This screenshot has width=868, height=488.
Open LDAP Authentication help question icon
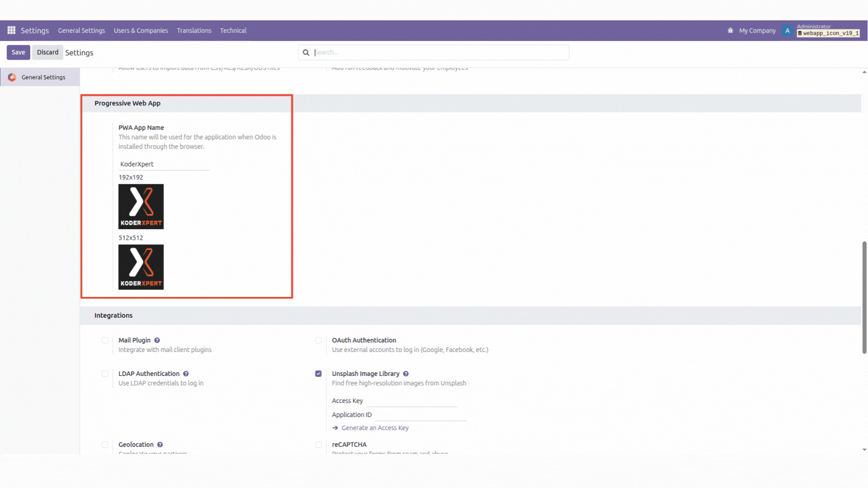186,374
